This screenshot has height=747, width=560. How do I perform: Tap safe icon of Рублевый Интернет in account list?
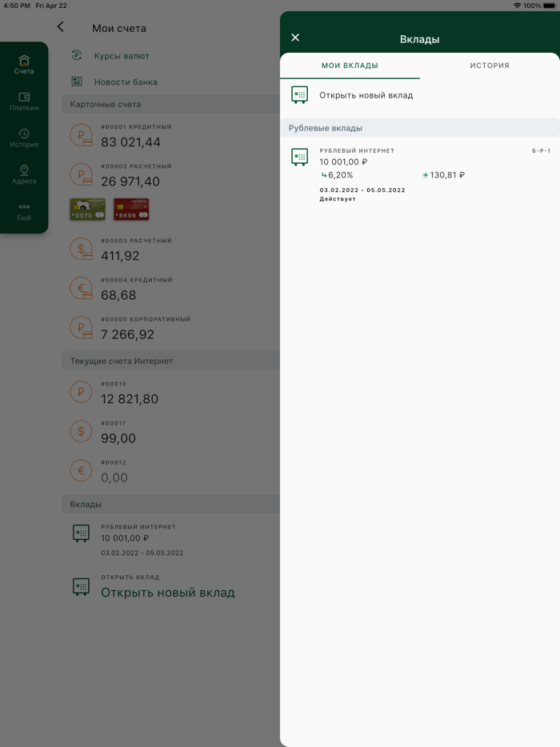coord(81,533)
